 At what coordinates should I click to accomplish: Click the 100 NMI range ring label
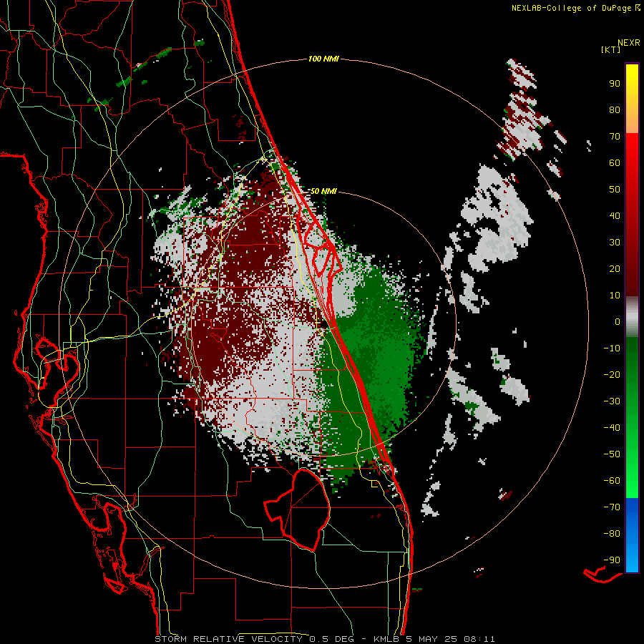pyautogui.click(x=323, y=59)
